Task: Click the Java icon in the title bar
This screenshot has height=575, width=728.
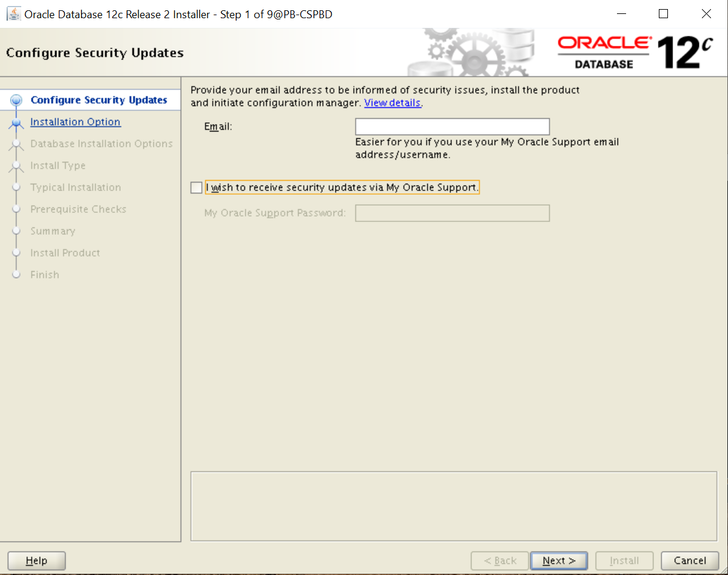Action: [x=13, y=14]
